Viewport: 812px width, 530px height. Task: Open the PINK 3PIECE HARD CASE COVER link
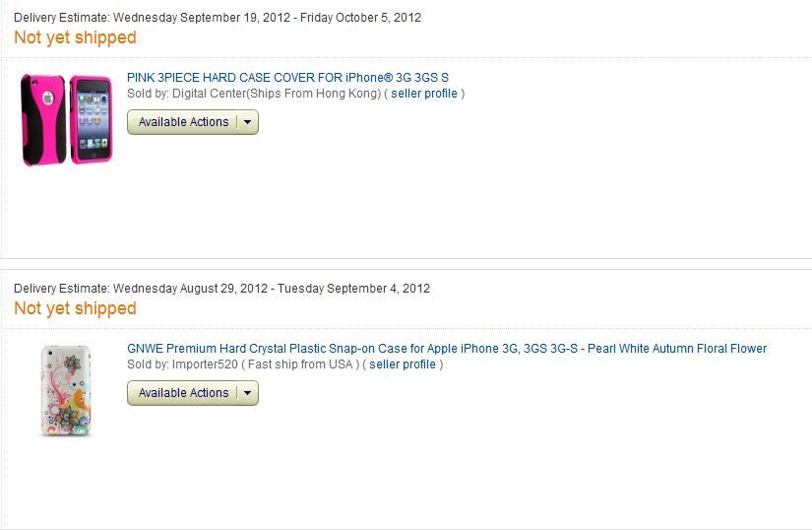287,78
